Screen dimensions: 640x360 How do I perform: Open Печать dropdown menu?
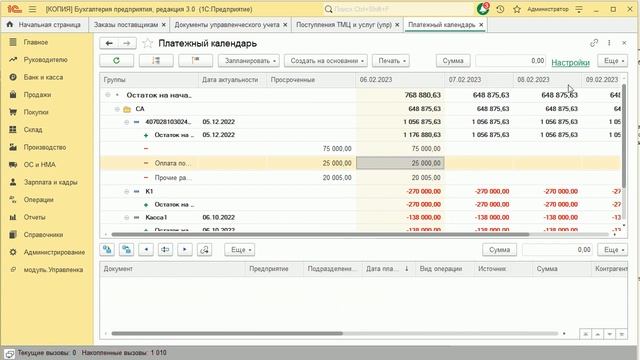pyautogui.click(x=391, y=60)
